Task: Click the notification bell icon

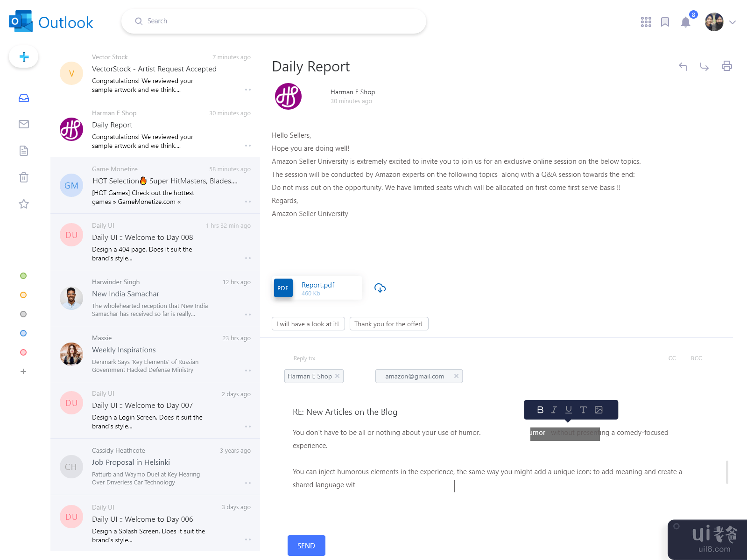Action: tap(685, 22)
